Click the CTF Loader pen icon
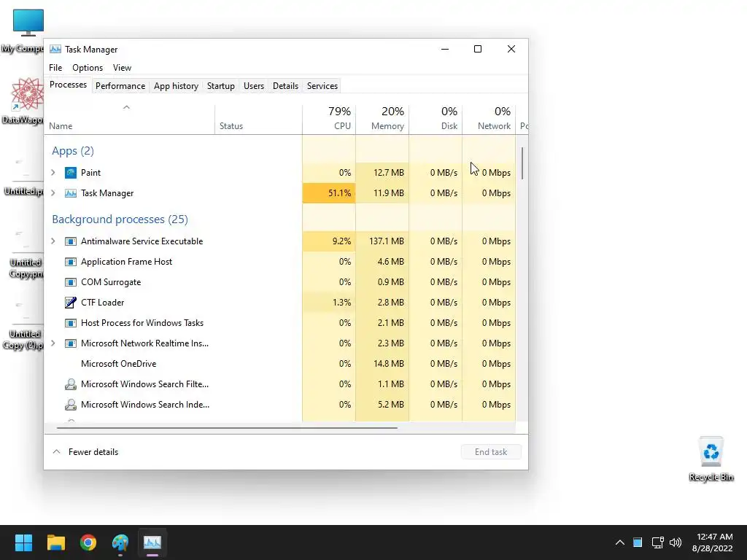 [71, 303]
